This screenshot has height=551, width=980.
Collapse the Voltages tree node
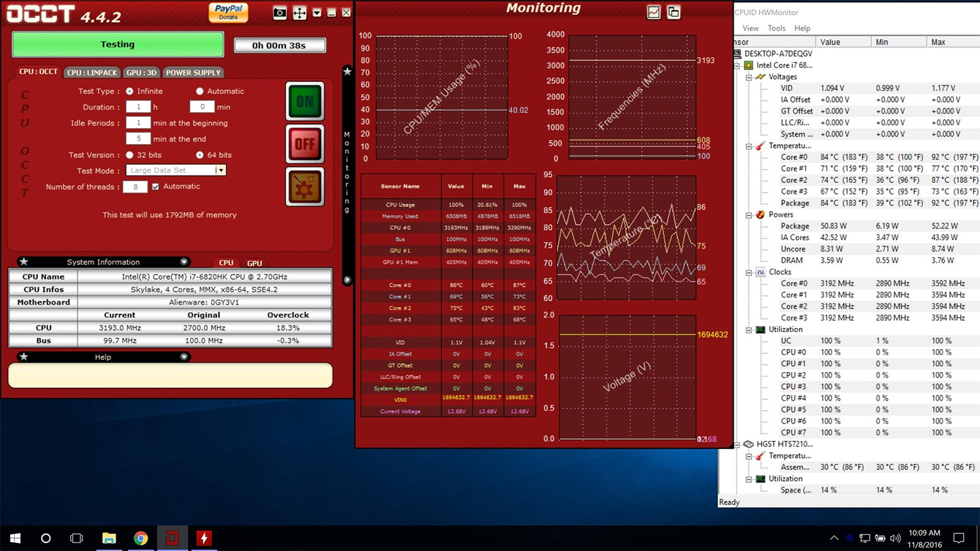pos(749,78)
